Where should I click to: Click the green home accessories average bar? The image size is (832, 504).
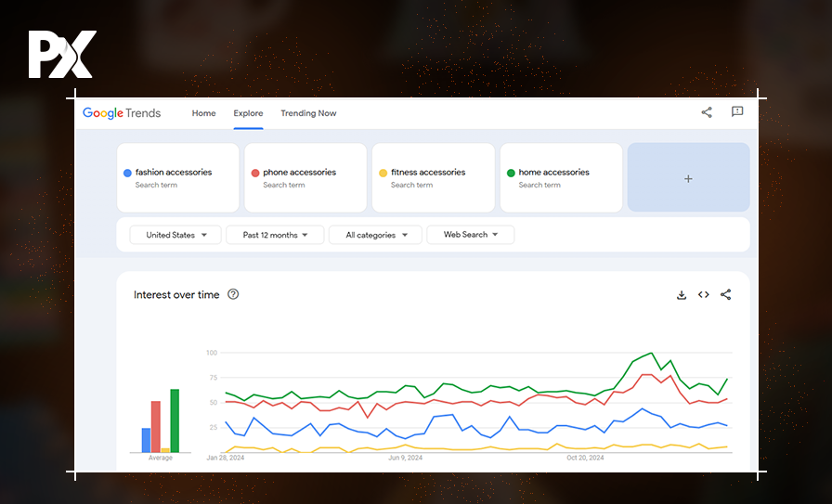click(x=175, y=420)
